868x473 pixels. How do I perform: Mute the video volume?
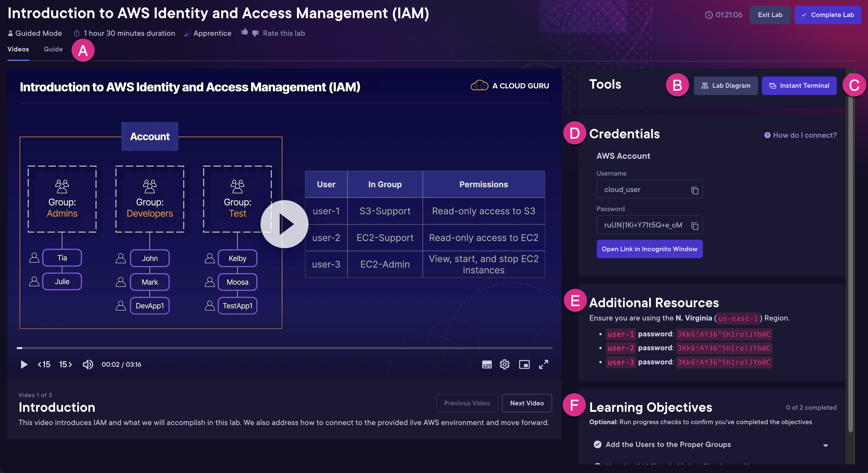tap(88, 364)
